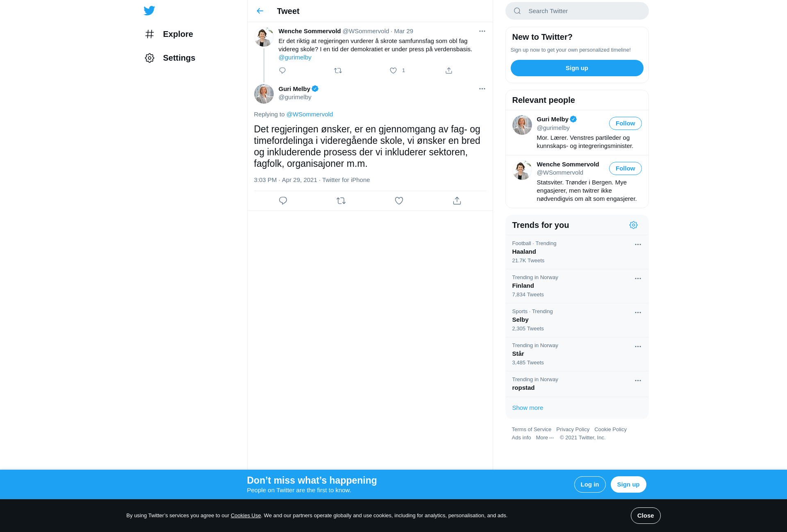Follow Wenche Sommervold
Image resolution: width=787 pixels, height=532 pixels.
(x=625, y=168)
